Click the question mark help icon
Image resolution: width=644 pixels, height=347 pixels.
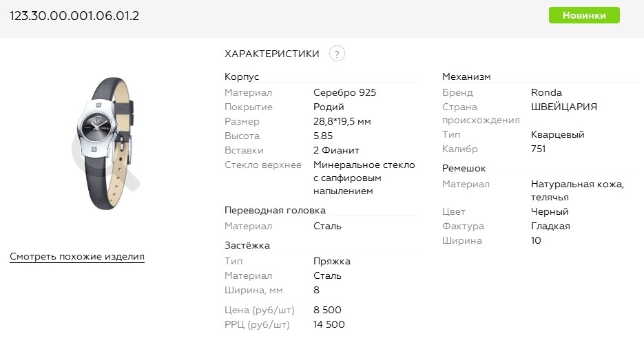[x=337, y=54]
